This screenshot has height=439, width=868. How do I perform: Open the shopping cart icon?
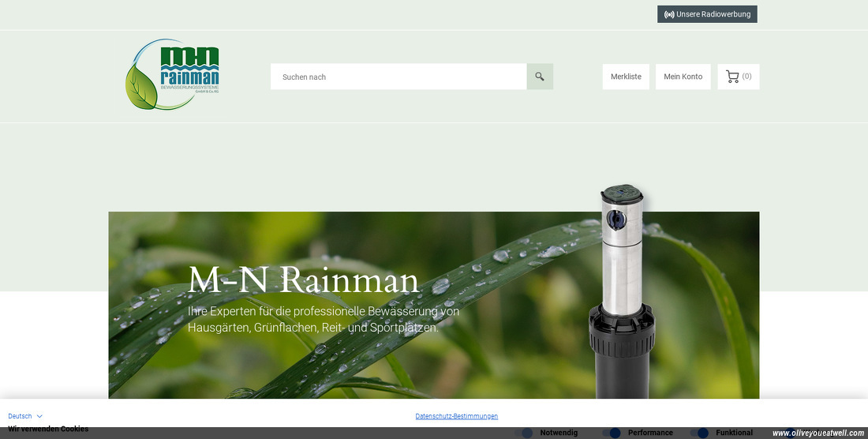pyautogui.click(x=732, y=77)
